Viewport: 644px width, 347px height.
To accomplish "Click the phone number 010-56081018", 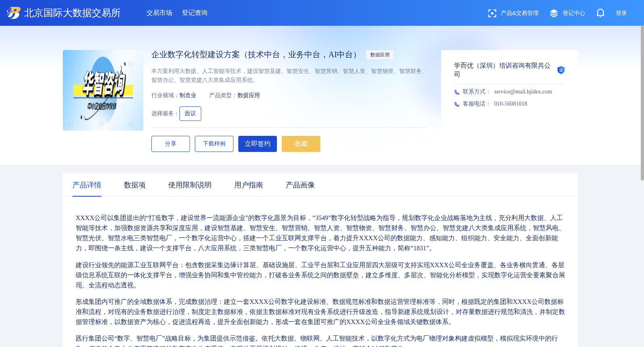I will [511, 104].
